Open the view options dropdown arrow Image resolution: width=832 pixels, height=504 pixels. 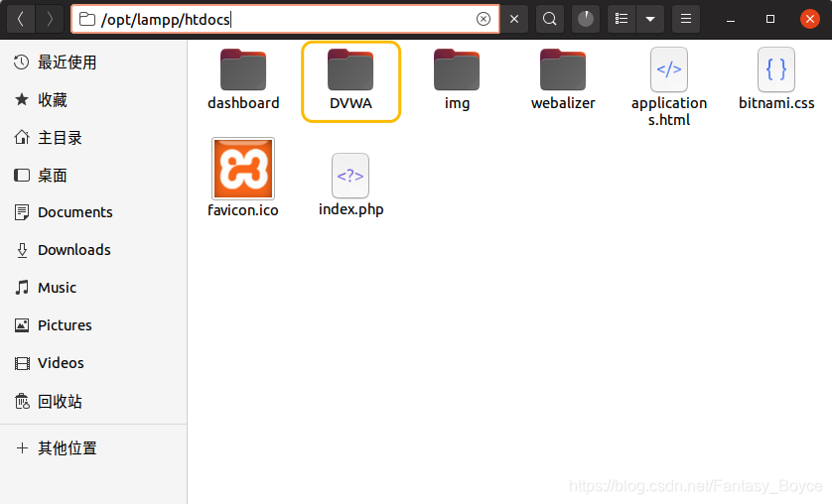click(650, 19)
